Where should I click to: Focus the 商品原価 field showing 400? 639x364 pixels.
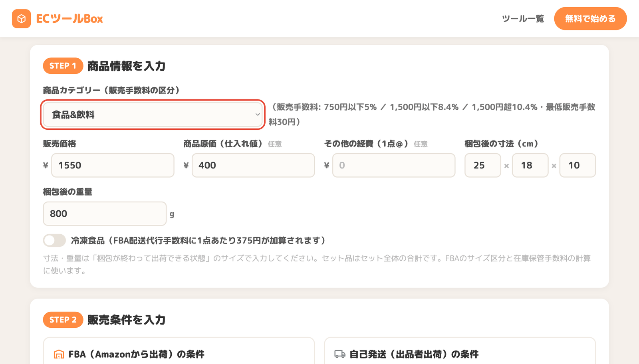point(253,165)
